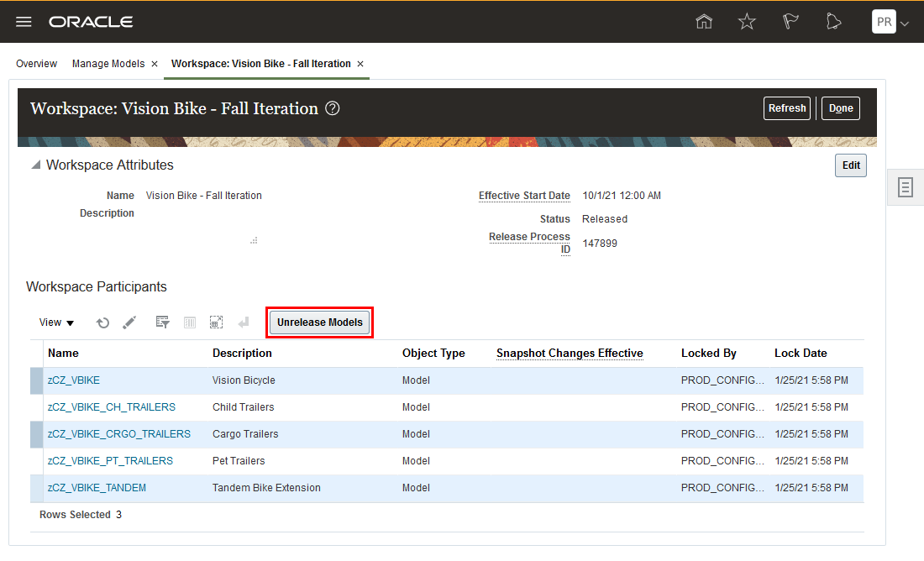Click Model cell in zCZ_VBIKE_CH_TRAILERS row

click(416, 407)
